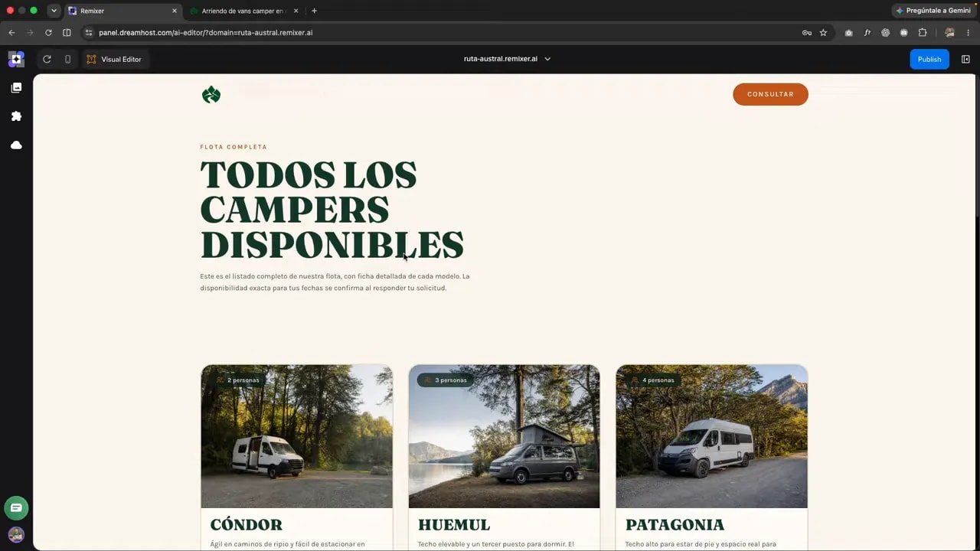Open the cloud hosting sidebar icon
Image resolution: width=980 pixels, height=551 pixels.
(16, 145)
